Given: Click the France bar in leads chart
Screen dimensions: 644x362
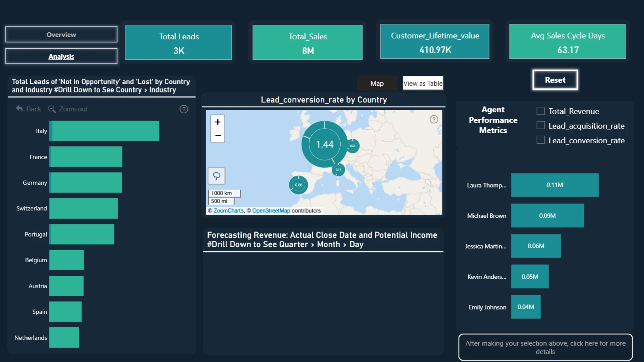Looking at the screenshot, I should click(x=86, y=157).
